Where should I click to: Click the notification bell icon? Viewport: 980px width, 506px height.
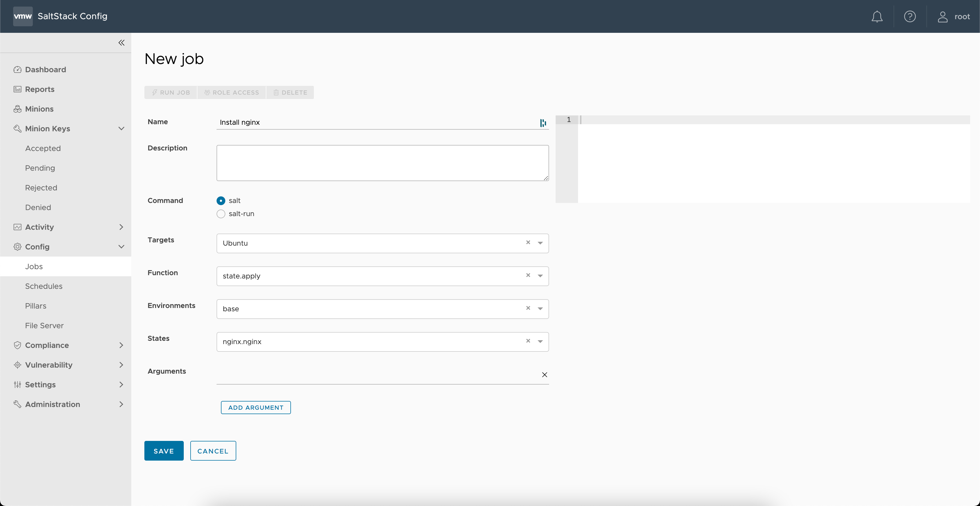pos(877,16)
